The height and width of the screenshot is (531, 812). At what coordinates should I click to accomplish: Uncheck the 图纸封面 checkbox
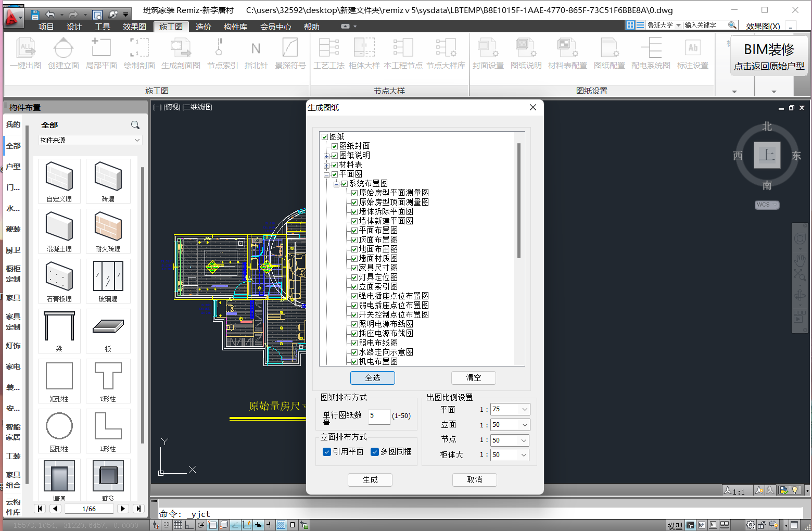(x=335, y=146)
